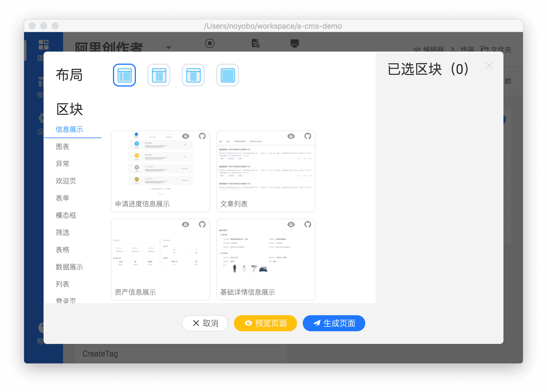547x392 pixels.
Task: Add the 申请进度信息展示 block thumbnail
Action: click(161, 171)
